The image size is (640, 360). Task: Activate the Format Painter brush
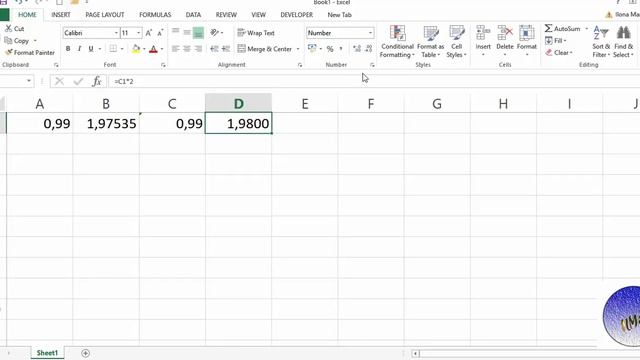(x=30, y=53)
